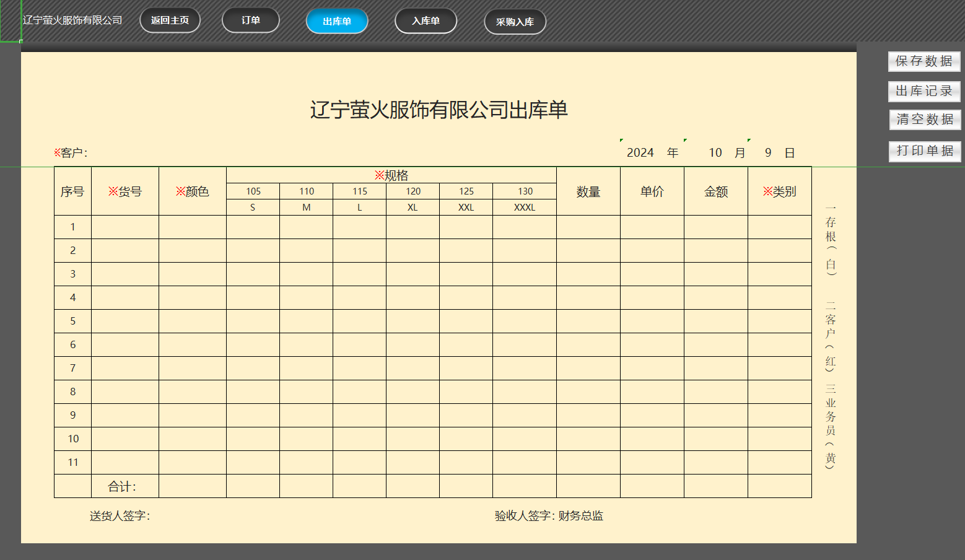Click the 数量 cell in 合计 row
The width and height of the screenshot is (965, 560).
pyautogui.click(x=588, y=486)
